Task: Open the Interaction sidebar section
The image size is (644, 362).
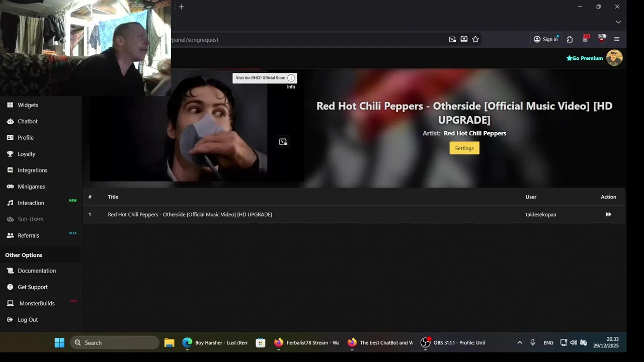Action: coord(31,203)
